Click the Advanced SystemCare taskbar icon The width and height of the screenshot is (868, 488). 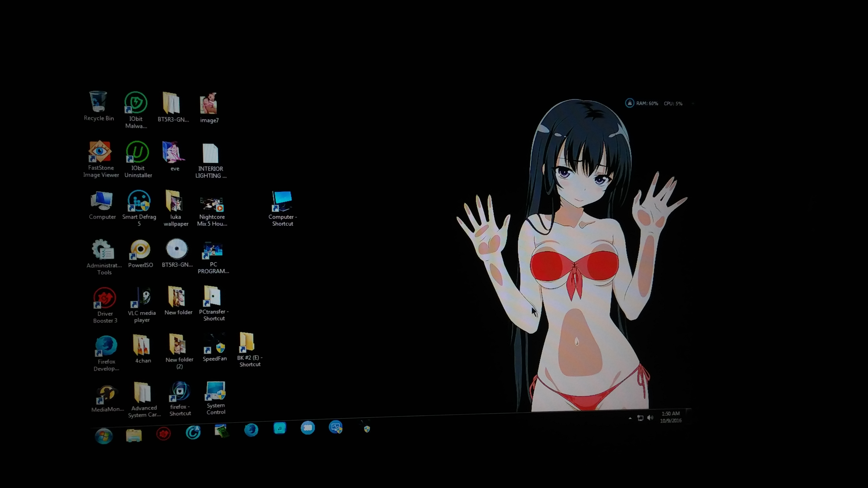[x=193, y=433]
